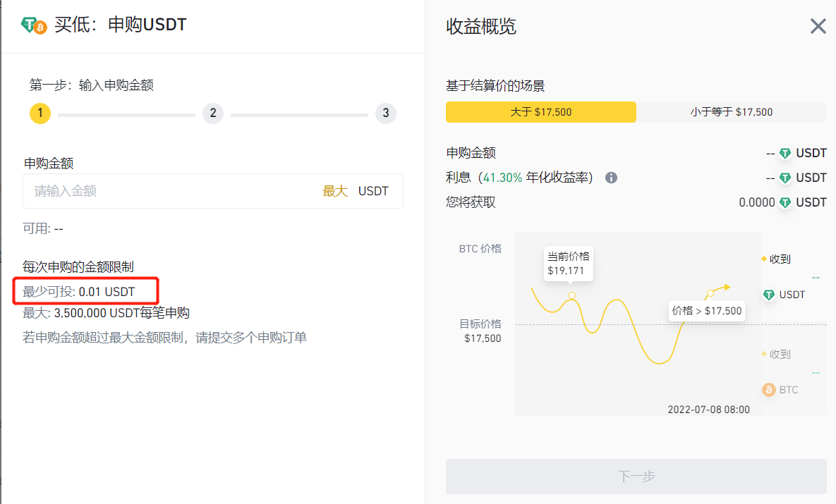Click the USDT icon in the 您将获取 row
Screen dimensions: 836x504
click(785, 202)
